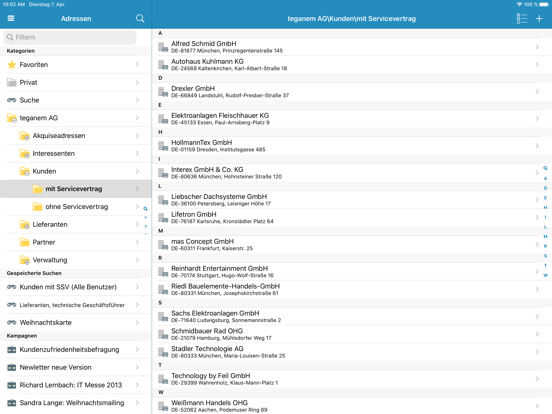Image resolution: width=552 pixels, height=414 pixels.
Task: Click the Favoriten star icon
Action: click(x=12, y=65)
